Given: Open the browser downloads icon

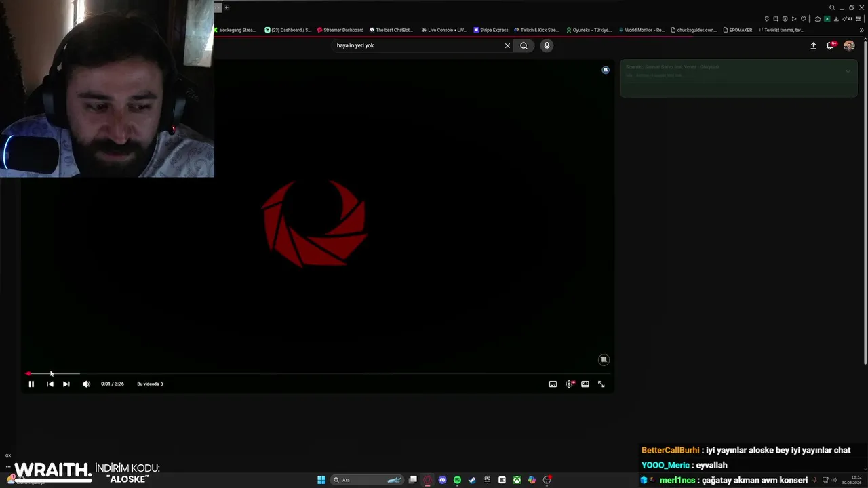Looking at the screenshot, I should (x=836, y=19).
